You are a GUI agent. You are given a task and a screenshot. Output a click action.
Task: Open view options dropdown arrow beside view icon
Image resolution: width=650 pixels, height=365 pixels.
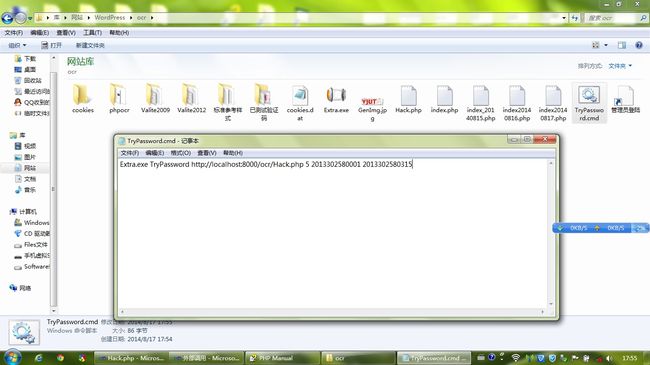click(606, 45)
